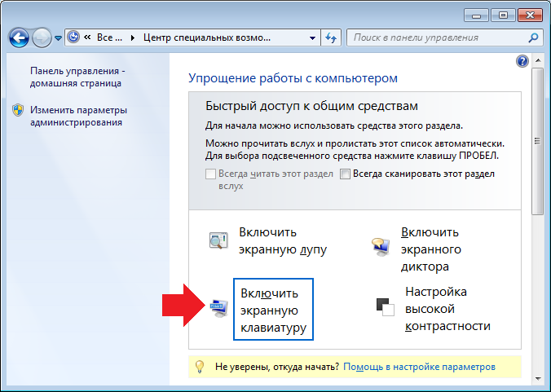The height and width of the screenshot is (392, 551).
Task: Open 'Помощь в настройке параметров' link
Action: (419, 367)
